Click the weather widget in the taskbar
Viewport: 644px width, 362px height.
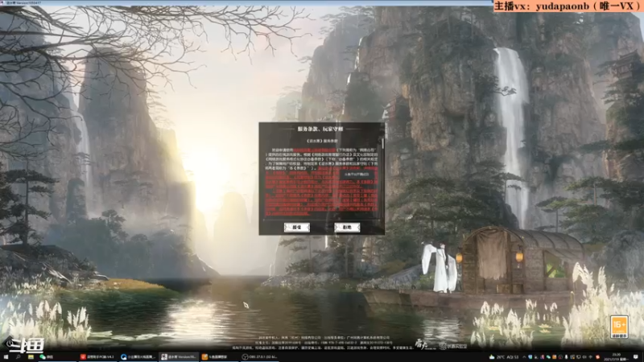[504, 357]
